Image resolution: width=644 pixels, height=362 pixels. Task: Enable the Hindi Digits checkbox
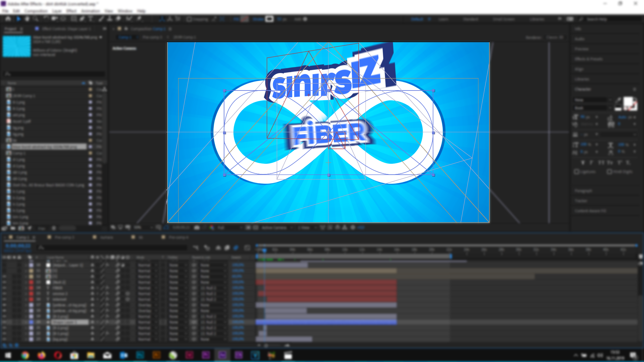click(609, 172)
